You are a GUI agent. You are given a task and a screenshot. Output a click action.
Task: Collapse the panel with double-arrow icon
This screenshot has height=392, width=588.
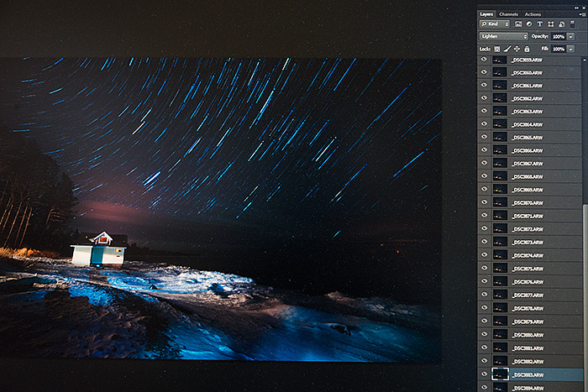576,8
